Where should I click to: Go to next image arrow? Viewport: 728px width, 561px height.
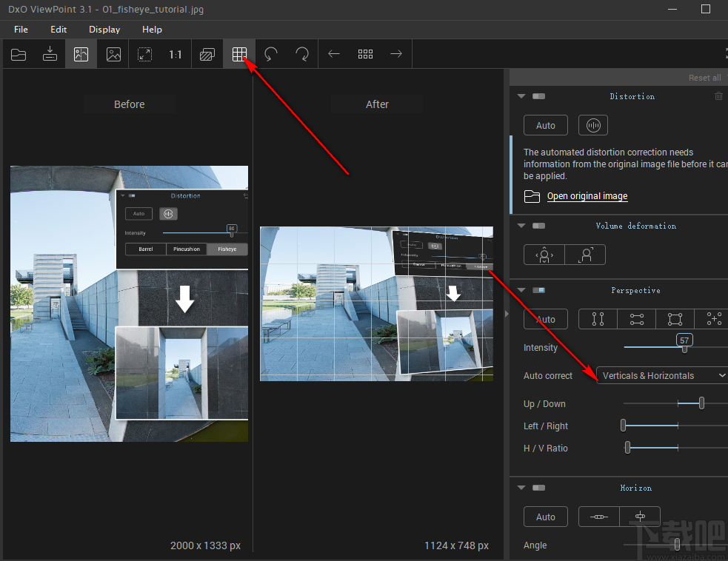tap(396, 54)
